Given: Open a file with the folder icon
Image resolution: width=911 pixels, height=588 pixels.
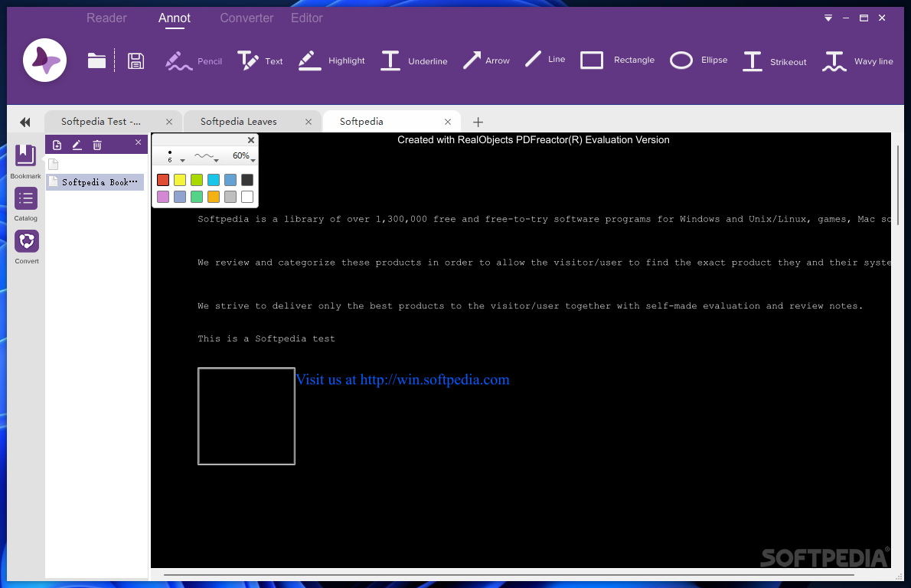Looking at the screenshot, I should click(96, 61).
